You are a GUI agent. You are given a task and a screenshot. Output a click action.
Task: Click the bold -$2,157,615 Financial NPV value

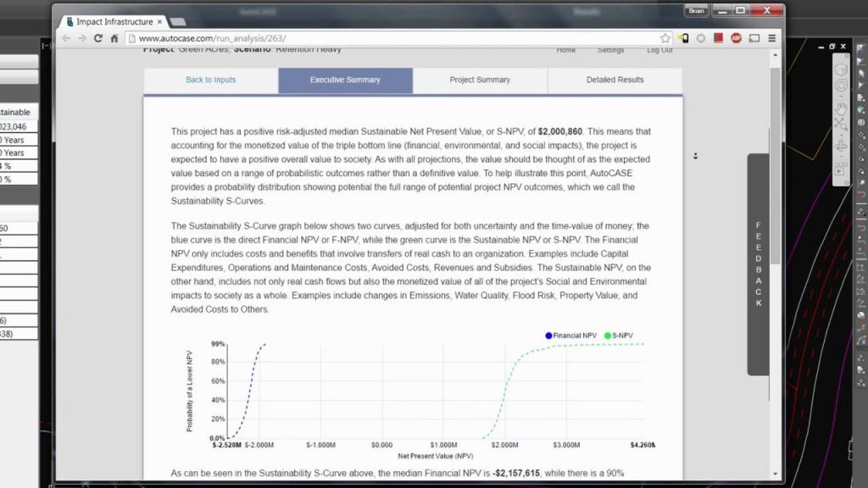pyautogui.click(x=516, y=474)
